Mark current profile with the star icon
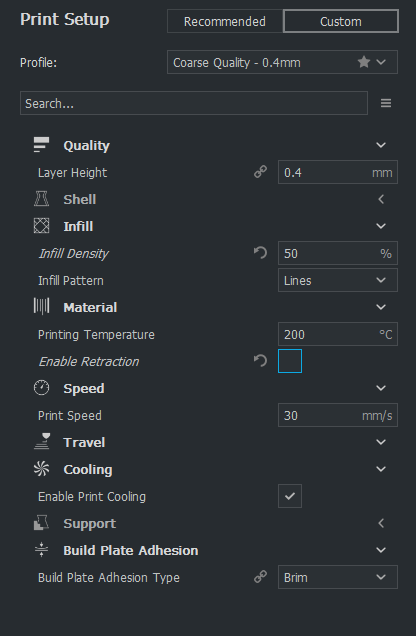The height and width of the screenshot is (636, 416). click(x=364, y=62)
